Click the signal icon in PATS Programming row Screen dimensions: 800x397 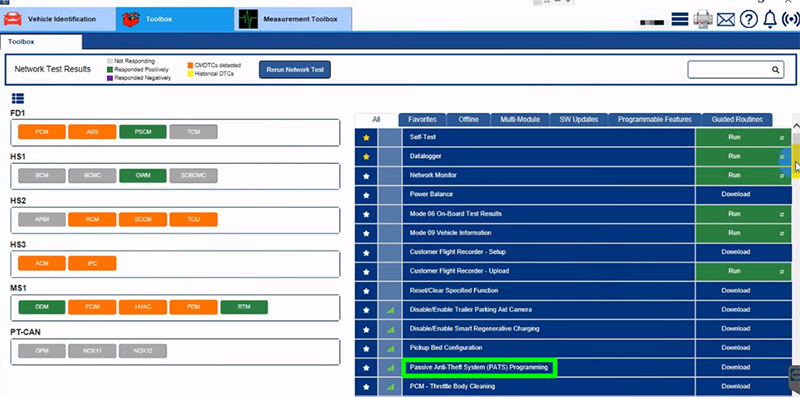click(391, 367)
